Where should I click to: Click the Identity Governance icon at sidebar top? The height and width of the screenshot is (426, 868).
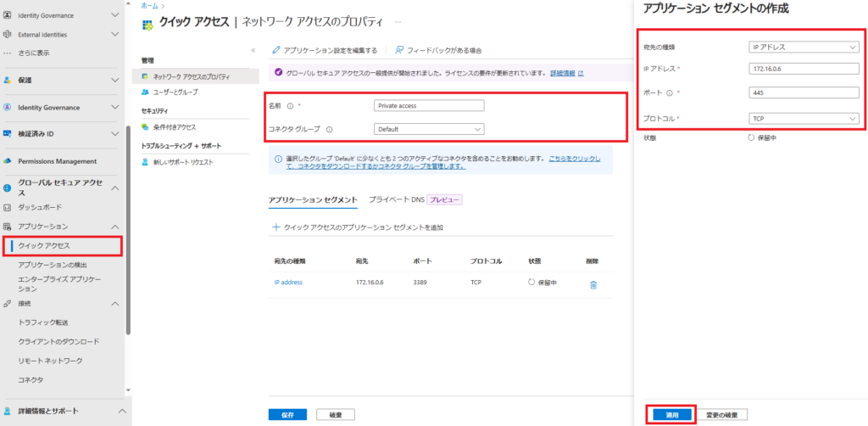(x=7, y=15)
